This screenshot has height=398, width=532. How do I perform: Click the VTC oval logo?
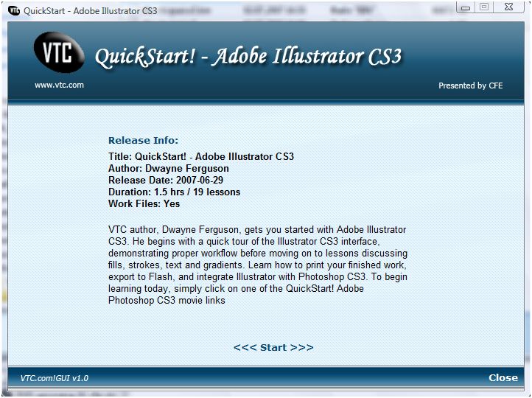(x=59, y=52)
